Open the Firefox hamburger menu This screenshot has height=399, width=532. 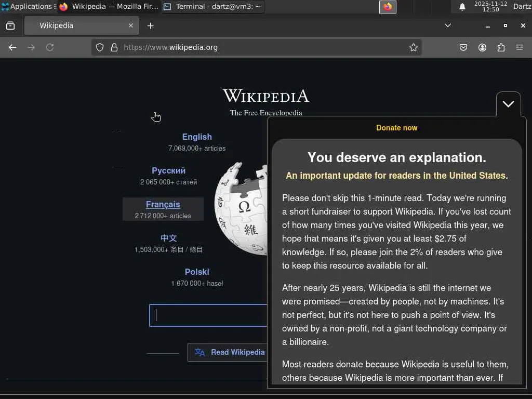tap(520, 47)
